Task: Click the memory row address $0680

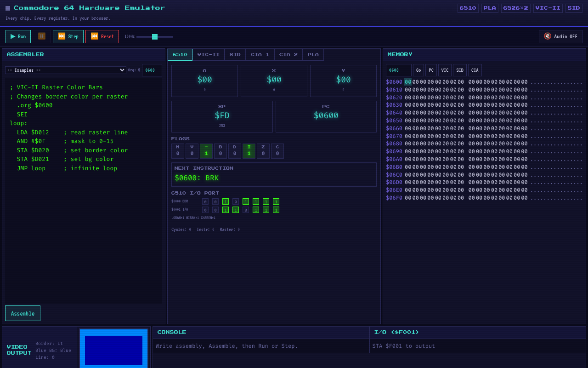Action: [x=394, y=144]
